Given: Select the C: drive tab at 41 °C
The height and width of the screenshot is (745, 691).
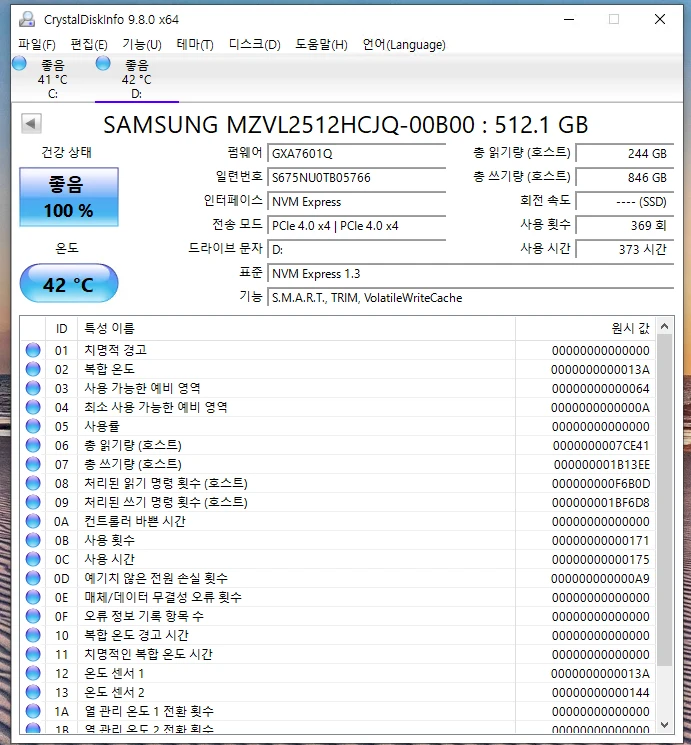Looking at the screenshot, I should pos(52,79).
